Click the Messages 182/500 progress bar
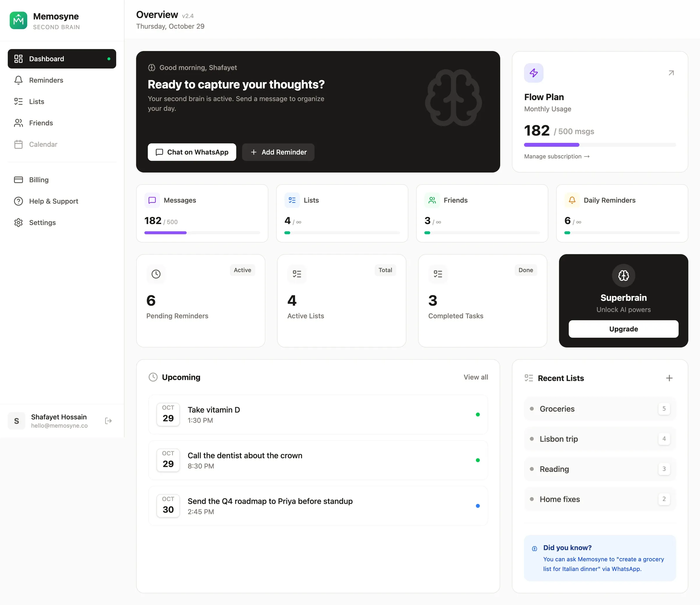The height and width of the screenshot is (605, 700). pos(202,233)
